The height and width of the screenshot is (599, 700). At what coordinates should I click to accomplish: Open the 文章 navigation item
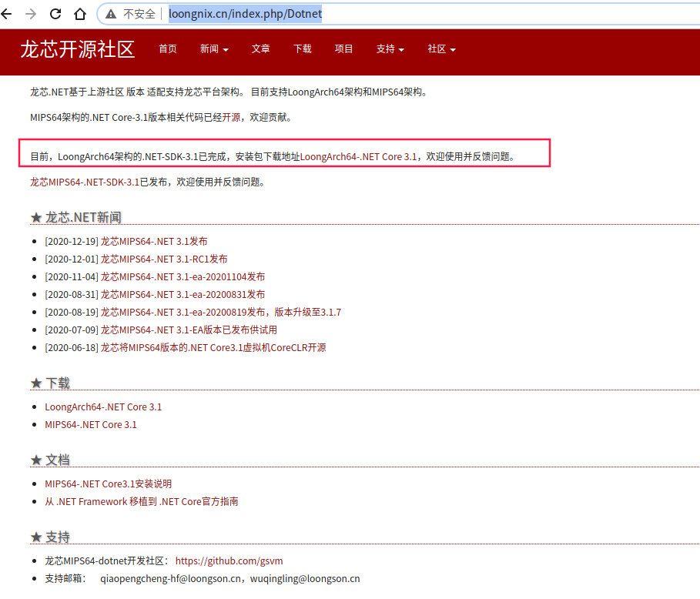coord(261,49)
